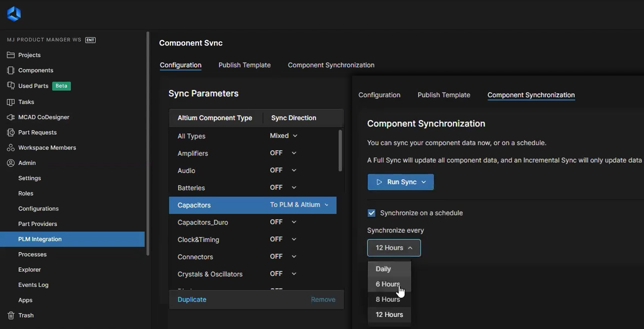644x329 pixels.
Task: Click the component type list scrollbar
Action: [x=340, y=151]
